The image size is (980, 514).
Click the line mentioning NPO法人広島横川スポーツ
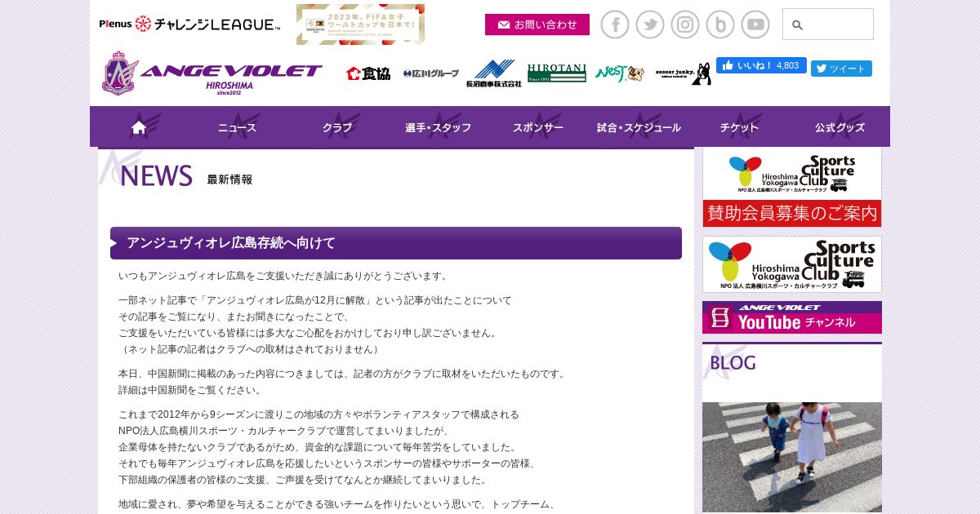pos(283,431)
